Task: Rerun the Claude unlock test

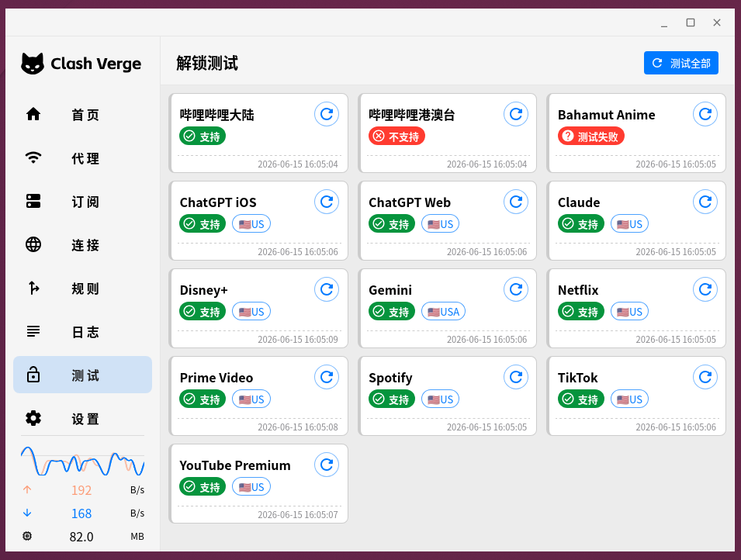Action: [x=705, y=202]
